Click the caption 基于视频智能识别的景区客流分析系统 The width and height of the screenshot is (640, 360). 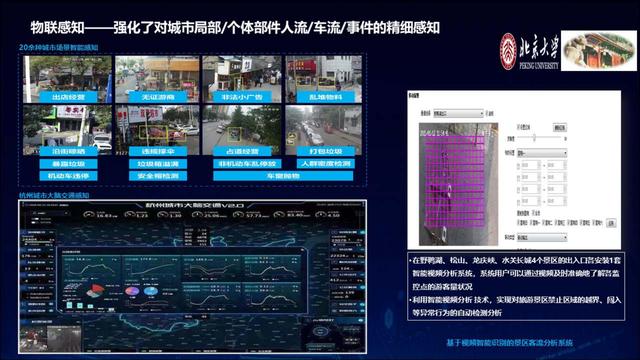click(509, 342)
